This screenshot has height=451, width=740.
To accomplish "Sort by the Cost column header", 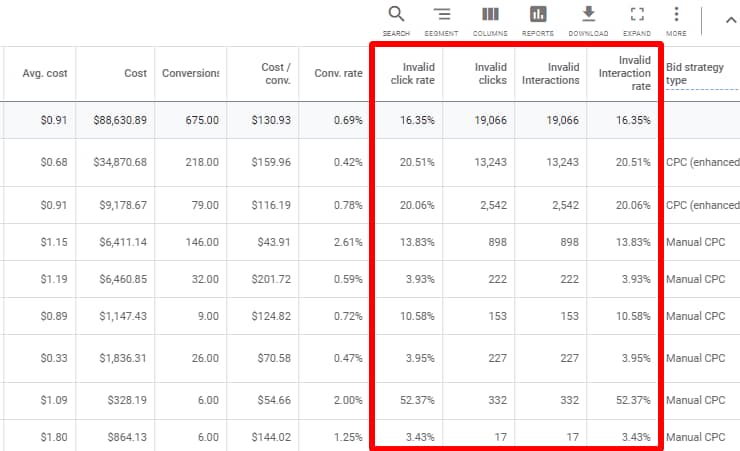I will (135, 73).
